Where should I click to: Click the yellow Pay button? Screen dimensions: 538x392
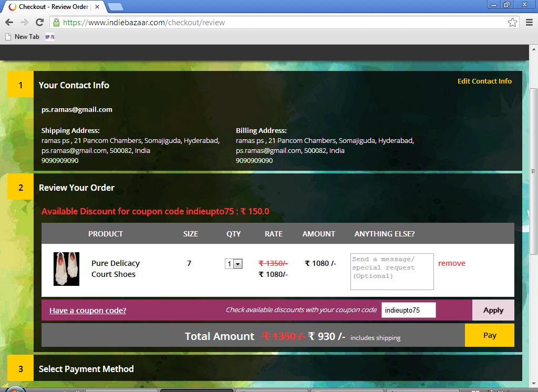(x=489, y=335)
